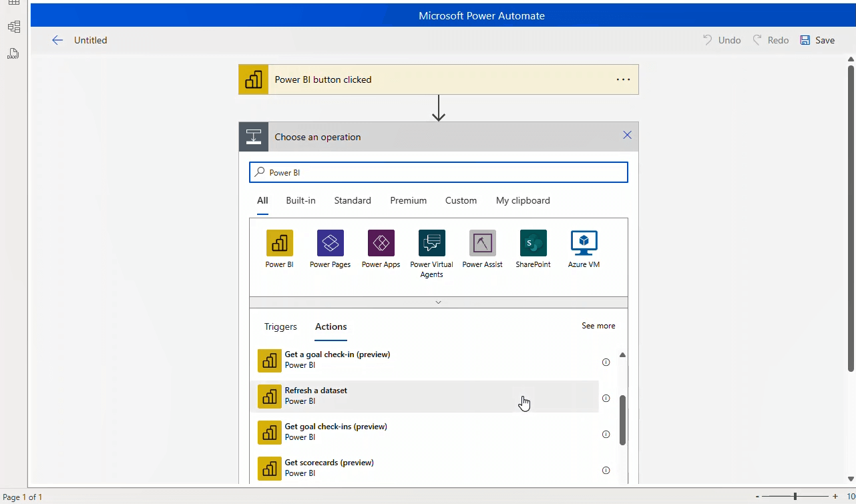Open the Power Pages connector
Viewport: 856px width, 504px height.
[330, 243]
